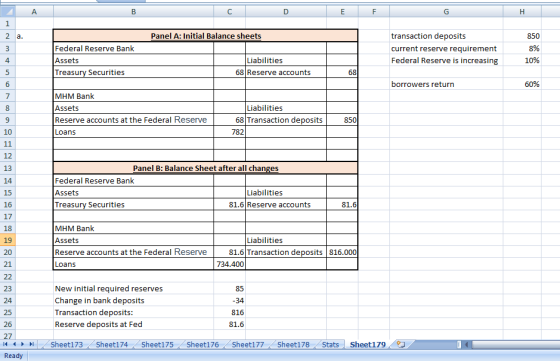
Task: Select column F header
Action: tap(374, 12)
